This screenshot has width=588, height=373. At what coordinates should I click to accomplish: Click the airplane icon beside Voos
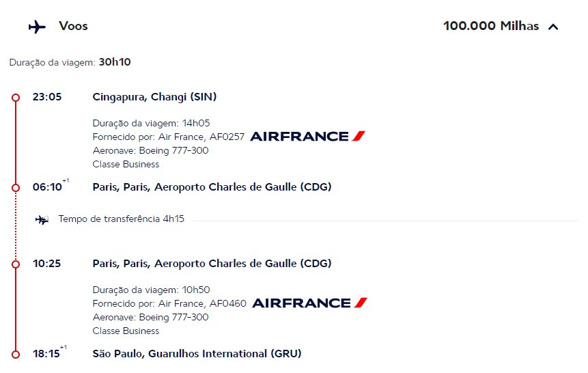click(x=37, y=27)
